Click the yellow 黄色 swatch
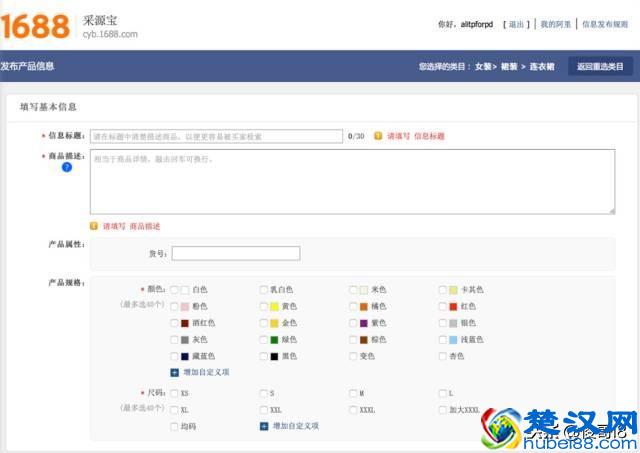The width and height of the screenshot is (640, 453). (x=274, y=306)
